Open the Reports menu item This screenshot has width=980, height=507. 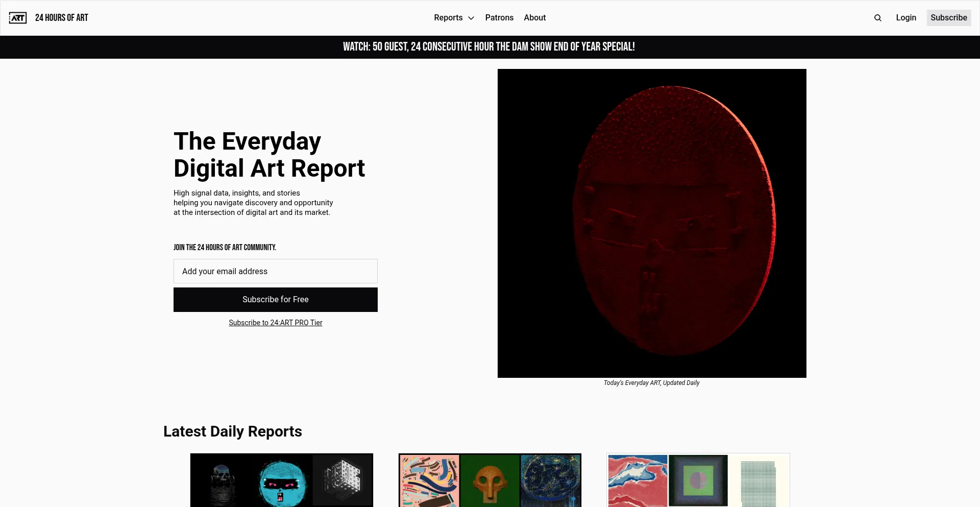click(448, 18)
